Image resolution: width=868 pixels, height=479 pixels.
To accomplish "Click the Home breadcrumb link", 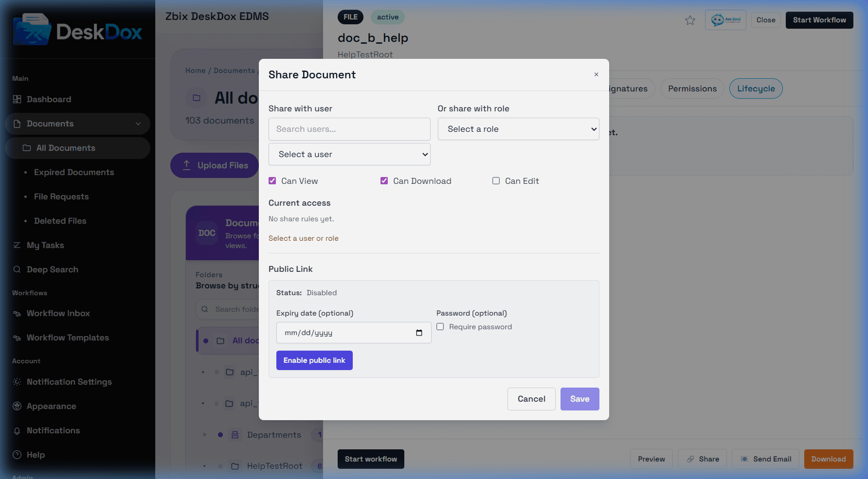I will point(195,71).
